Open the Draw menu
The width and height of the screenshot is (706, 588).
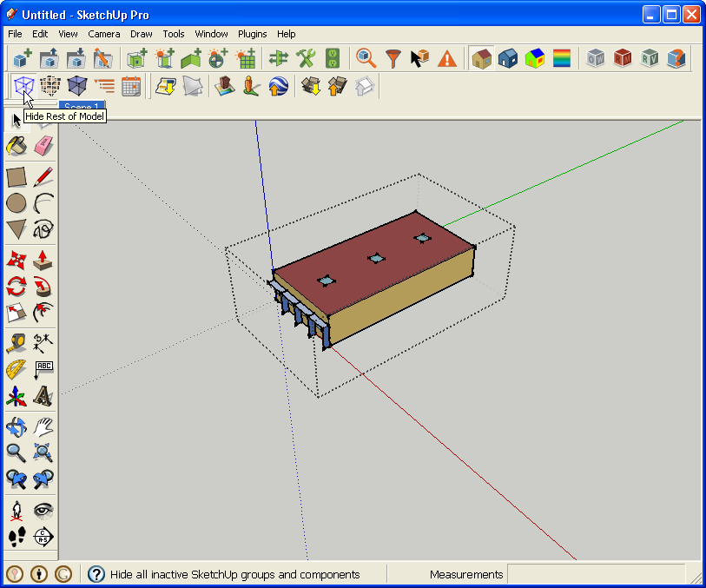tap(141, 34)
